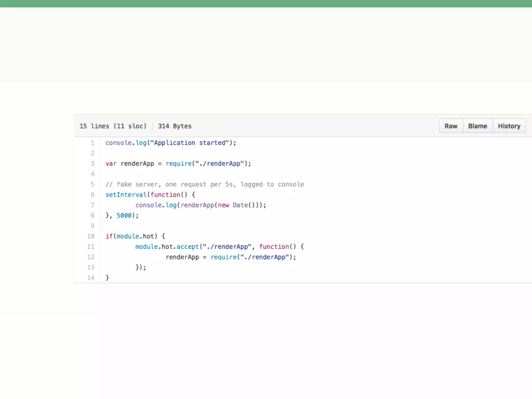Click line number 6 in gutter
The width and height of the screenshot is (532, 399).
tap(92, 195)
